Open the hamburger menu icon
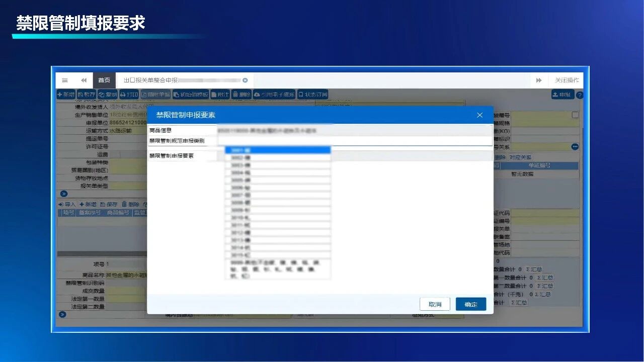Image resolution: width=644 pixels, height=362 pixels. [x=65, y=80]
